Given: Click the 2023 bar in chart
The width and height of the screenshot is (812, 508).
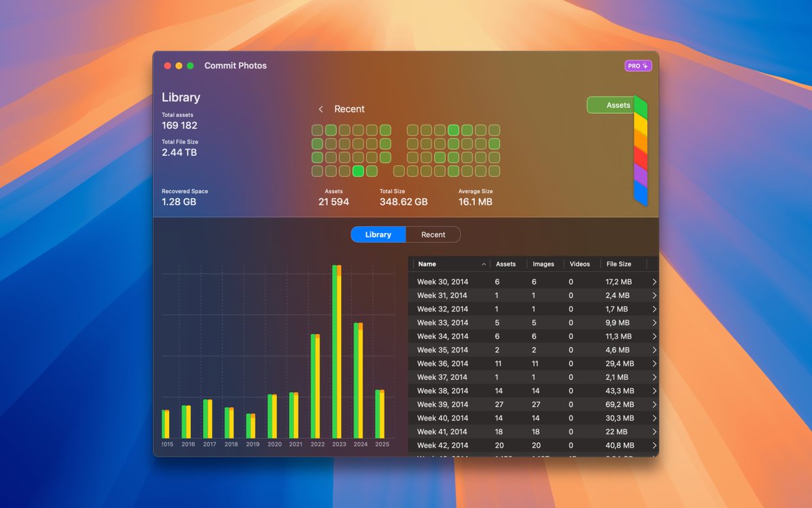Looking at the screenshot, I should (x=336, y=352).
